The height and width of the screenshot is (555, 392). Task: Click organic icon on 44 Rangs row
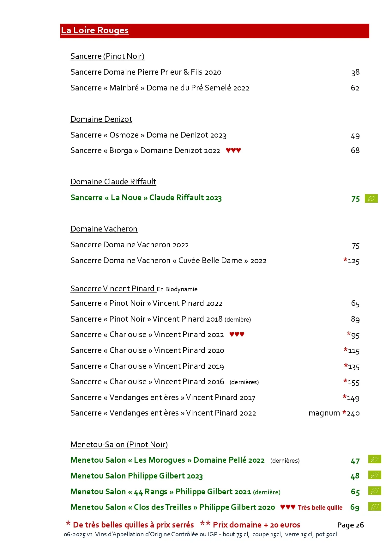click(375, 491)
